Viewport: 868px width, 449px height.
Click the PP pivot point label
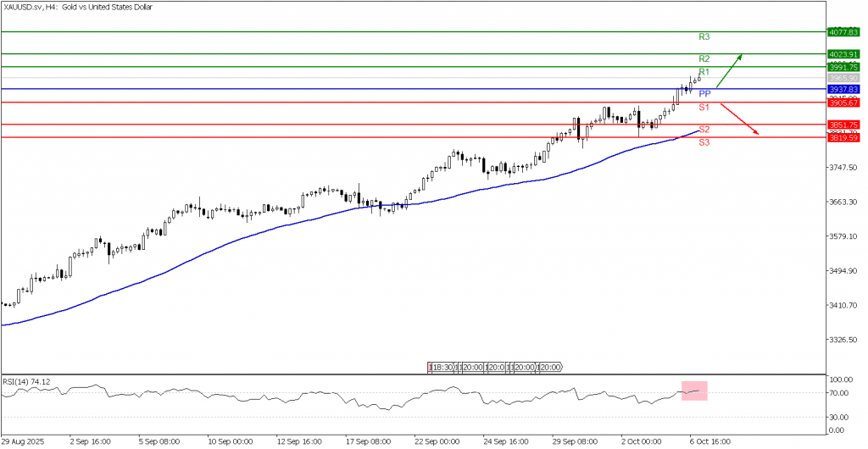[x=704, y=94]
